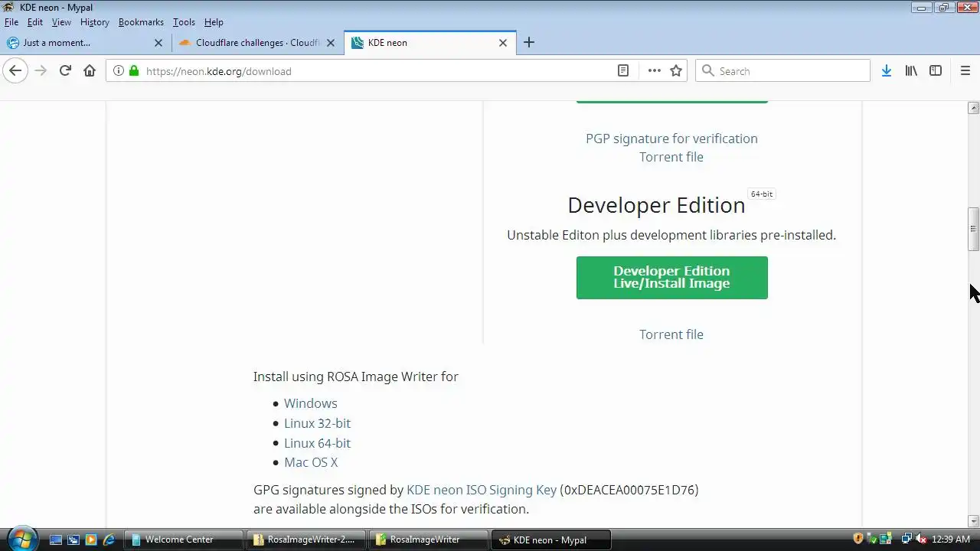Open the Tools menu
The width and height of the screenshot is (980, 551).
[184, 22]
